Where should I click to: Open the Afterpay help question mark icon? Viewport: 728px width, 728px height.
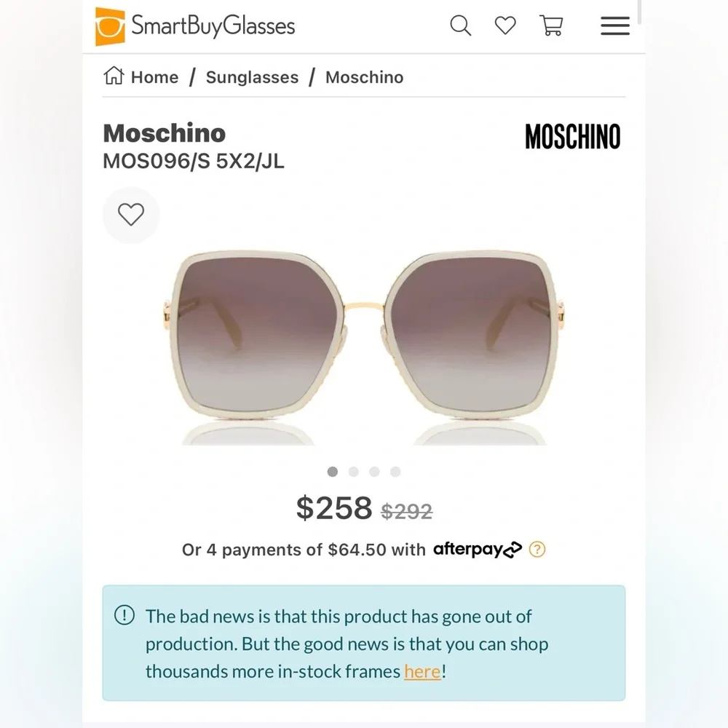point(538,550)
